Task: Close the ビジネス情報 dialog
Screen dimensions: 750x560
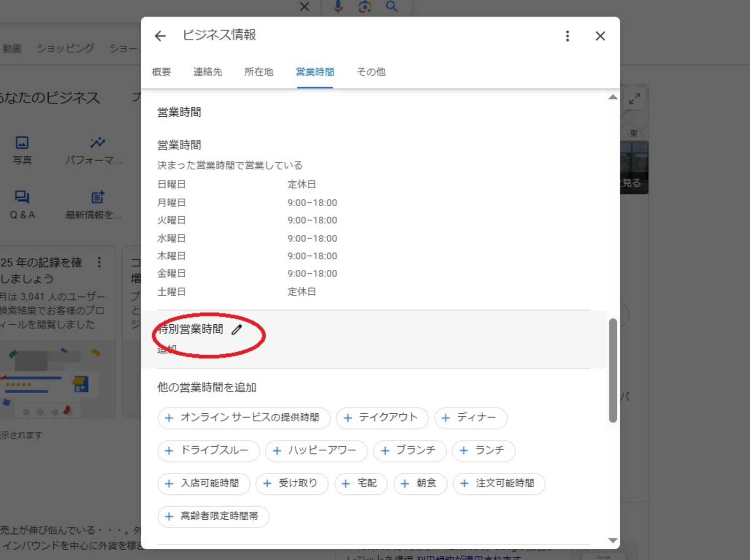Action: point(600,36)
